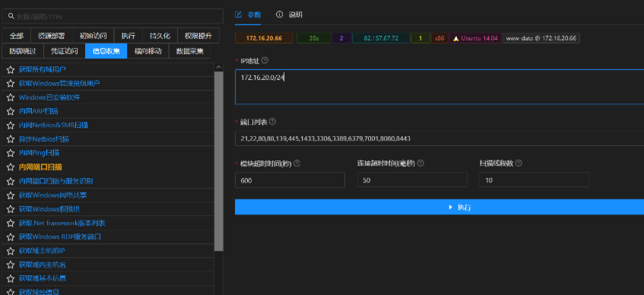The width and height of the screenshot is (644, 295).
Task: Run the module with blue 执行 button
Action: click(439, 207)
